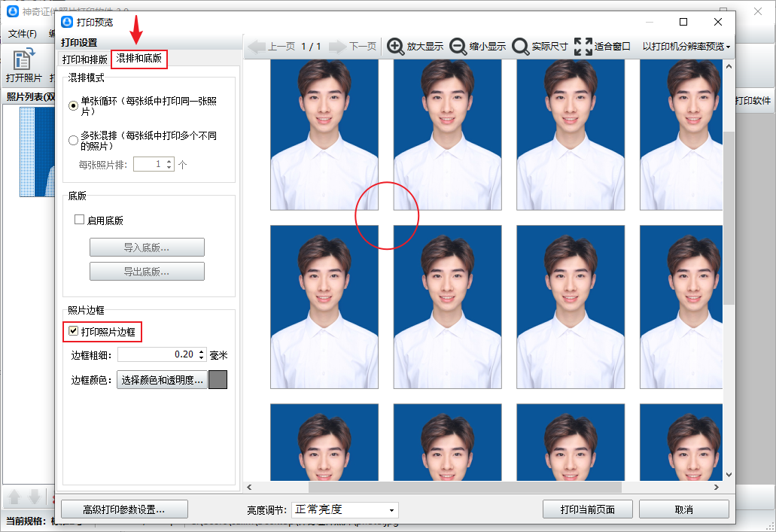The width and height of the screenshot is (776, 532).
Task: Increase border thickness with up stepper
Action: [201, 351]
